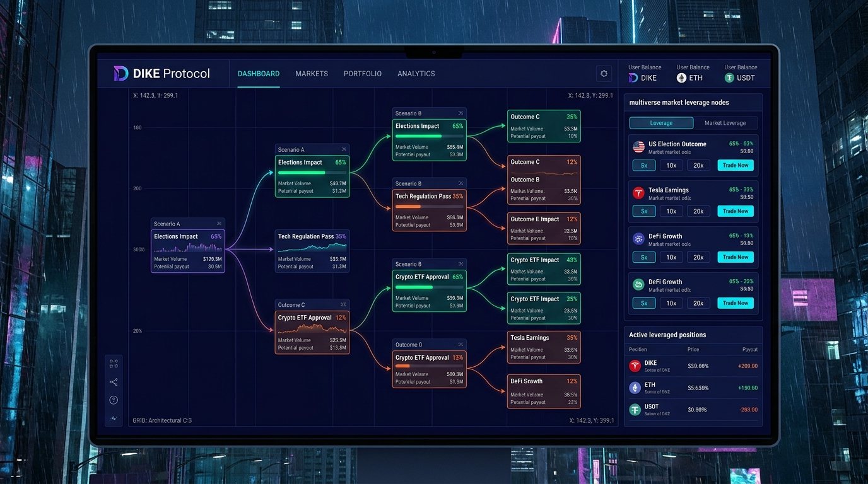Image resolution: width=868 pixels, height=484 pixels.
Task: Open the Dashboard tab
Action: click(x=259, y=74)
